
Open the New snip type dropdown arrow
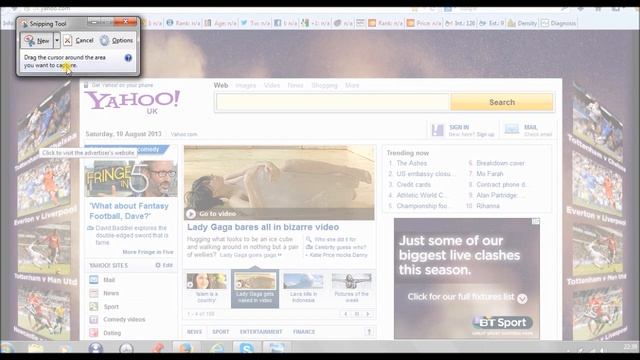pyautogui.click(x=57, y=40)
